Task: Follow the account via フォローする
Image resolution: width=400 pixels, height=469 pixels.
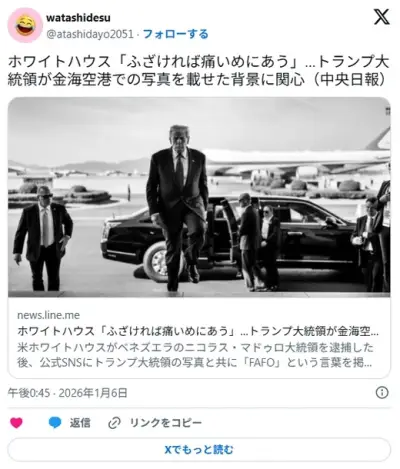Action: pos(176,34)
